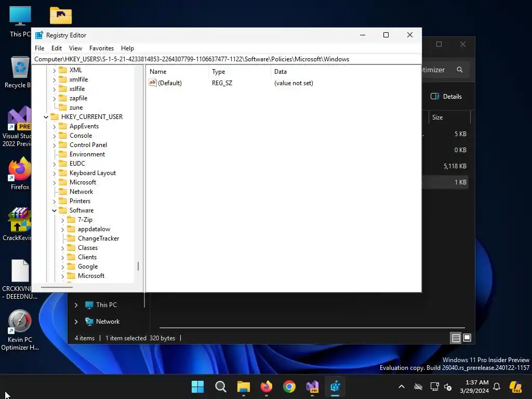
Task: Select Network in Explorer navigation pane
Action: (108, 321)
